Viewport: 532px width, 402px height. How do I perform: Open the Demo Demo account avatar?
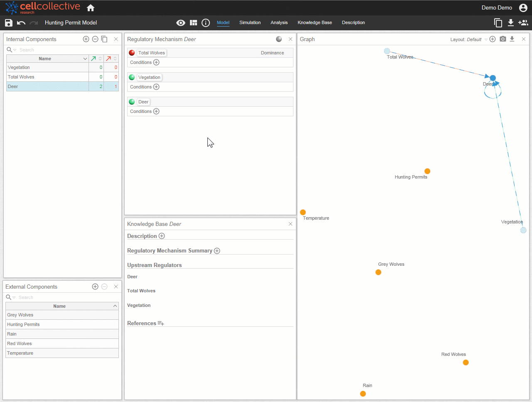coord(523,8)
